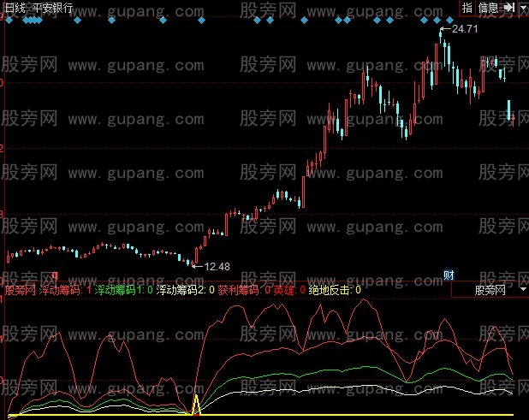Click the 24.71 high price marker

pos(463,29)
